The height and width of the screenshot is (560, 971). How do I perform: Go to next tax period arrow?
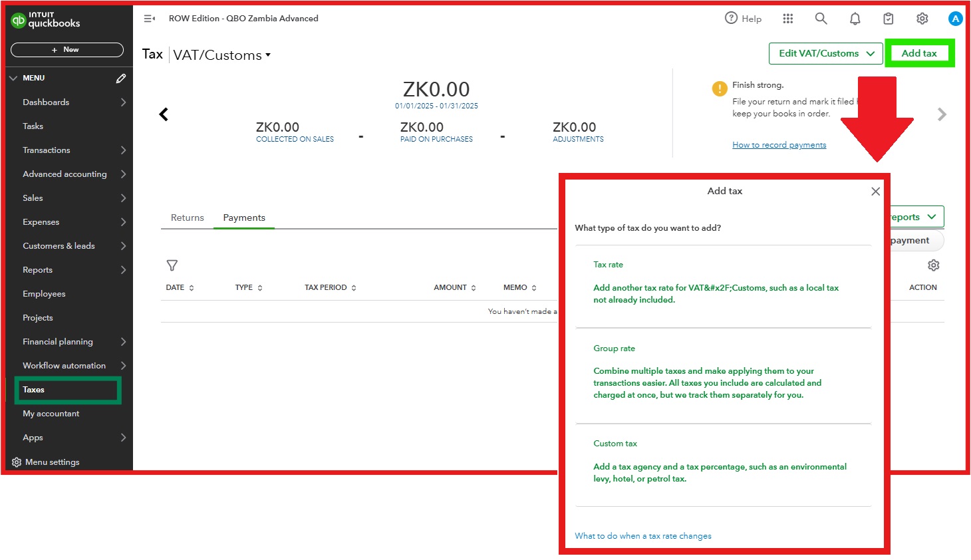click(x=942, y=114)
